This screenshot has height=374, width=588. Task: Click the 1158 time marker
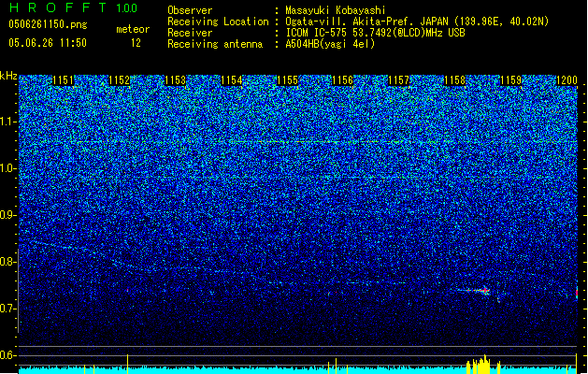(455, 80)
